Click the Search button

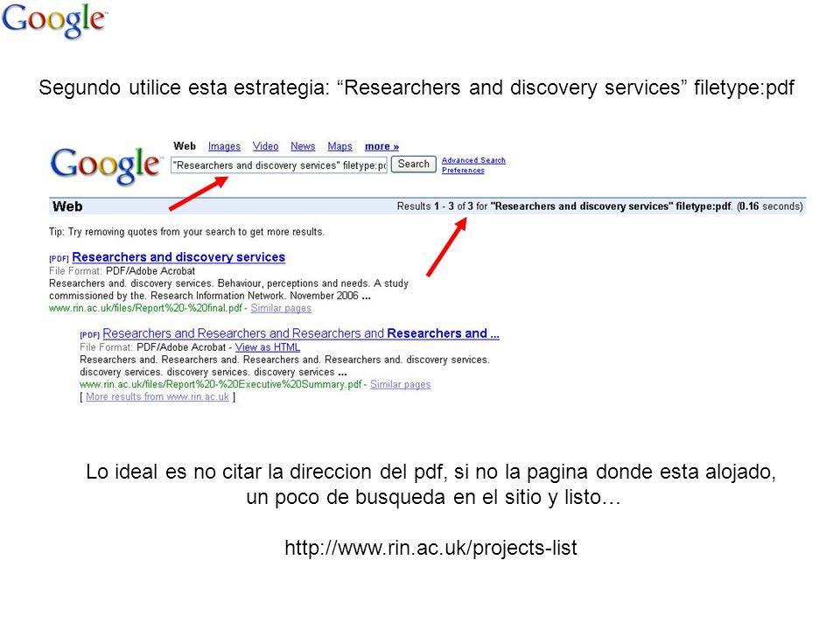pyautogui.click(x=413, y=164)
